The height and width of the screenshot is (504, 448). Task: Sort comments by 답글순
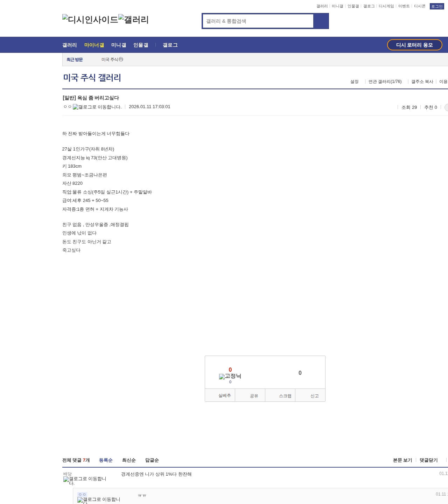click(152, 460)
